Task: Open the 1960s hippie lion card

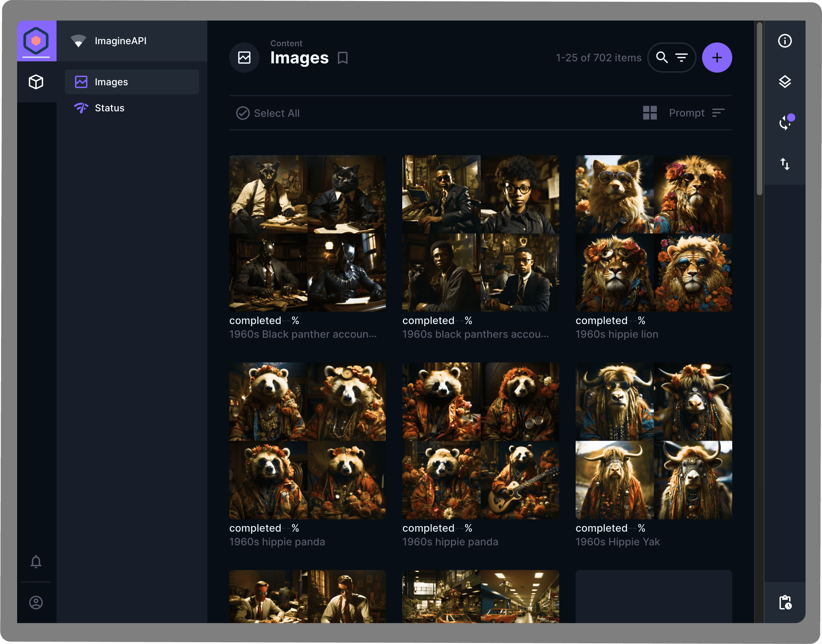Action: coord(653,233)
